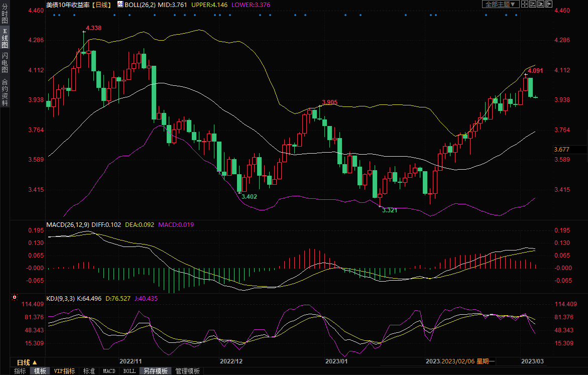Click the 【日线】 period label in title
Screen dimensions: 588x375
(102, 4)
